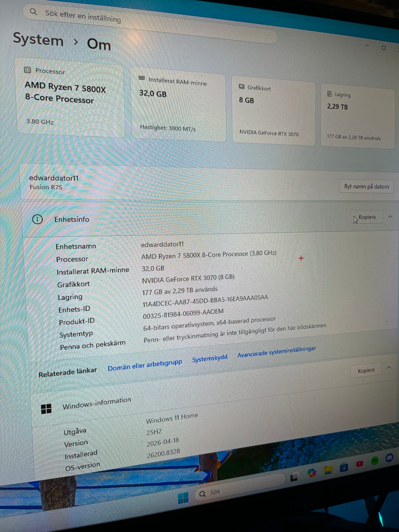Image resolution: width=399 pixels, height=532 pixels.
Task: Click the Enhetsinfo info circle icon
Action: tap(37, 219)
